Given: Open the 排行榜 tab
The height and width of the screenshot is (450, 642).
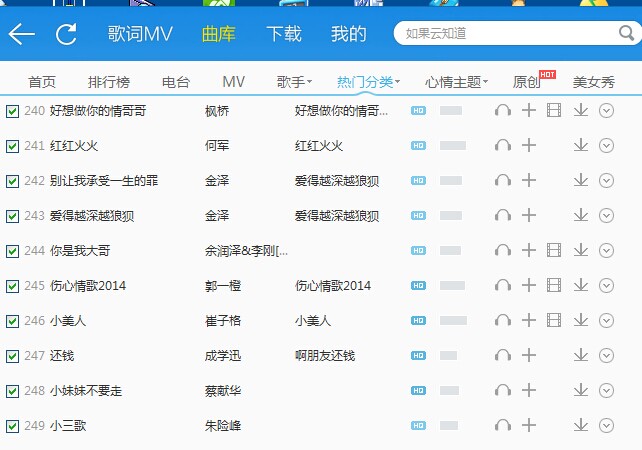Looking at the screenshot, I should (x=109, y=82).
